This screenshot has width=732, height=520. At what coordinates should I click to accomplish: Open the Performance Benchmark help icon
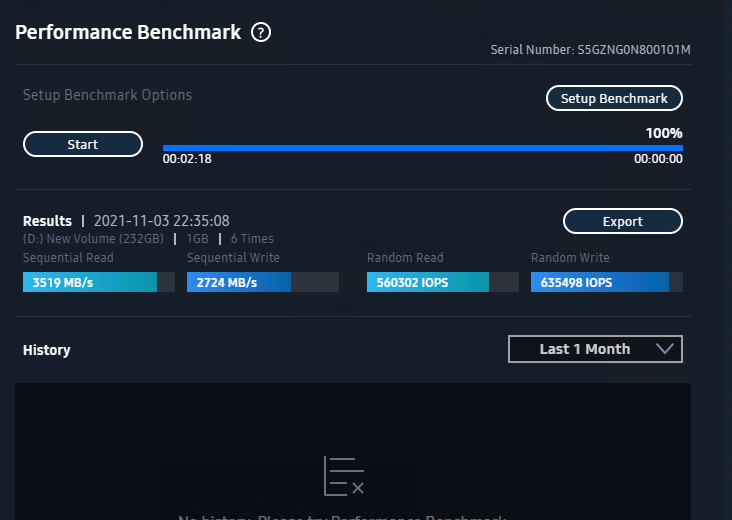coord(261,33)
